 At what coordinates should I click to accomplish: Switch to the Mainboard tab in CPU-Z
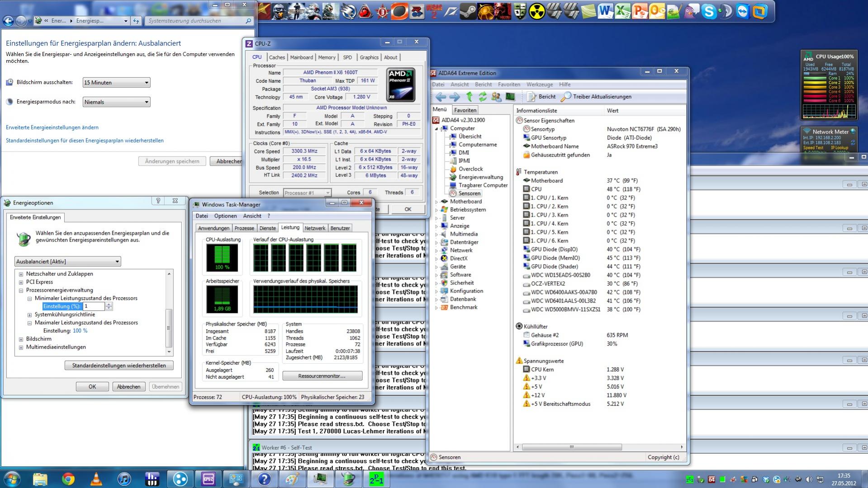click(301, 57)
